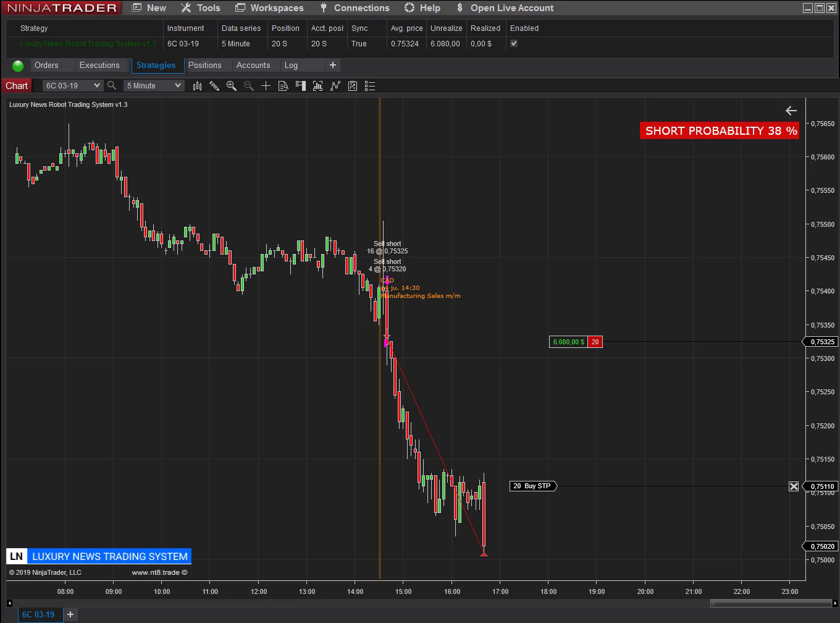Click the Luxury News Robot strategy name row

tap(88, 44)
